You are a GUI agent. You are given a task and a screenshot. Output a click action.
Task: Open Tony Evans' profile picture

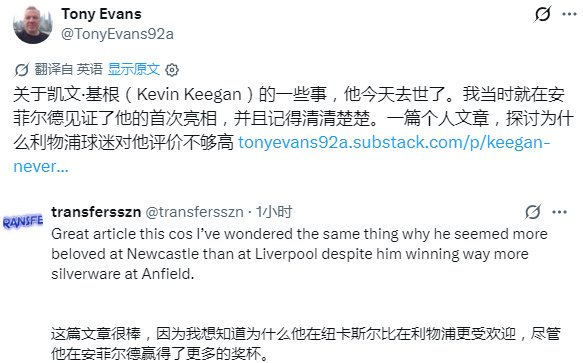point(33,25)
